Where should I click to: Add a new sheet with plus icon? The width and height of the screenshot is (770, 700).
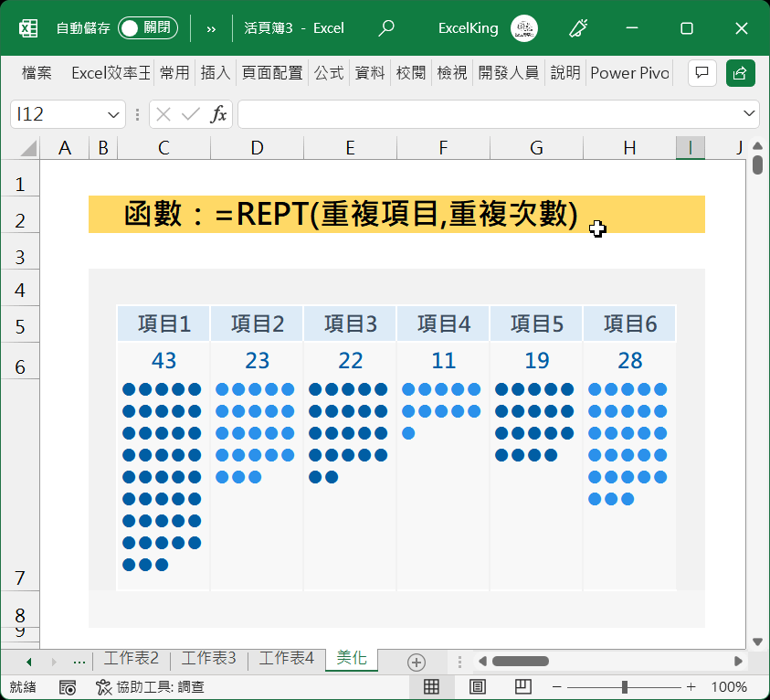[x=417, y=662]
